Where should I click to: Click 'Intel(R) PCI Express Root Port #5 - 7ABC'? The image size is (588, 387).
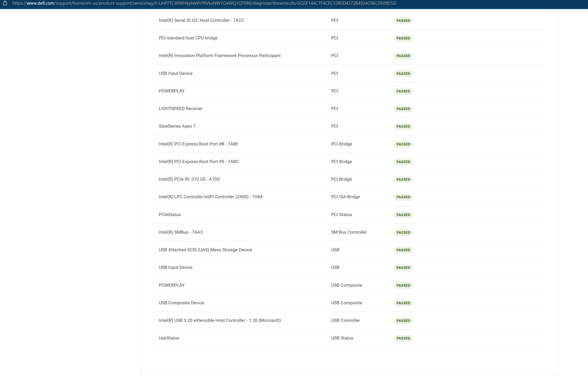click(x=199, y=162)
